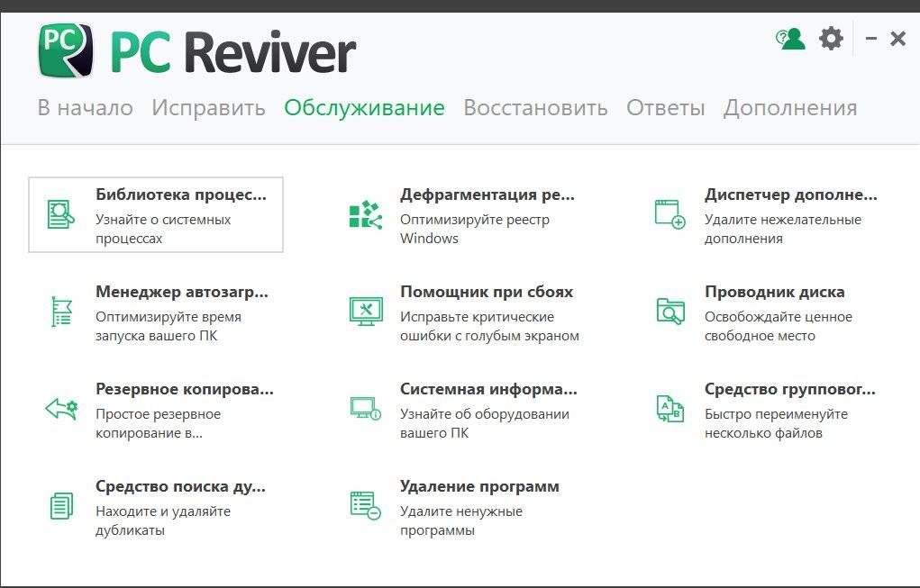Open the Восстановить tab
Image resolution: width=920 pixels, height=588 pixels.
[535, 108]
